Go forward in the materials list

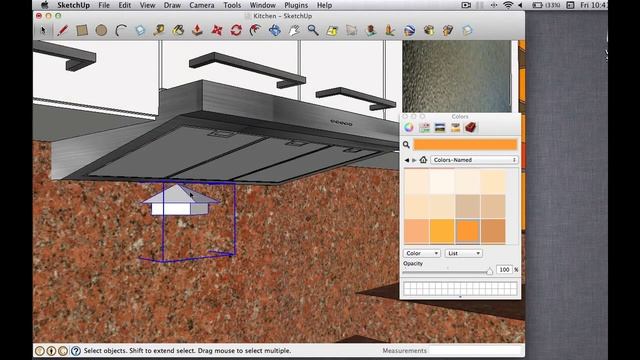(x=414, y=160)
